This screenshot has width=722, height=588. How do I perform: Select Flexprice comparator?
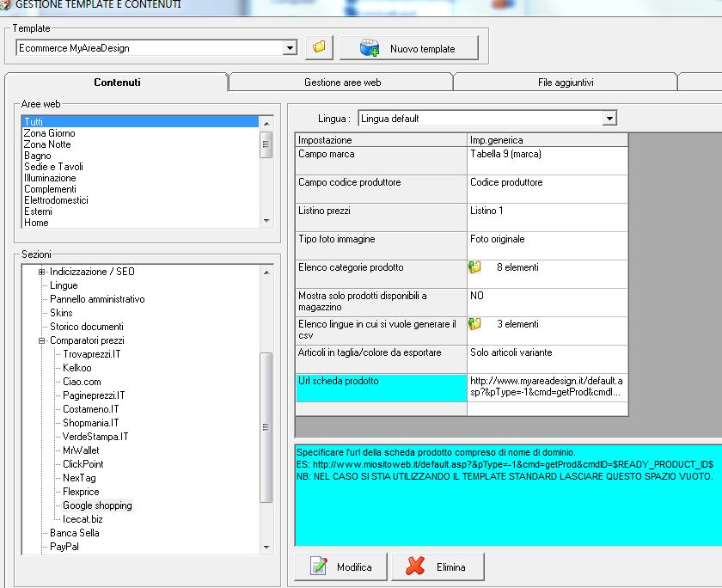click(81, 492)
